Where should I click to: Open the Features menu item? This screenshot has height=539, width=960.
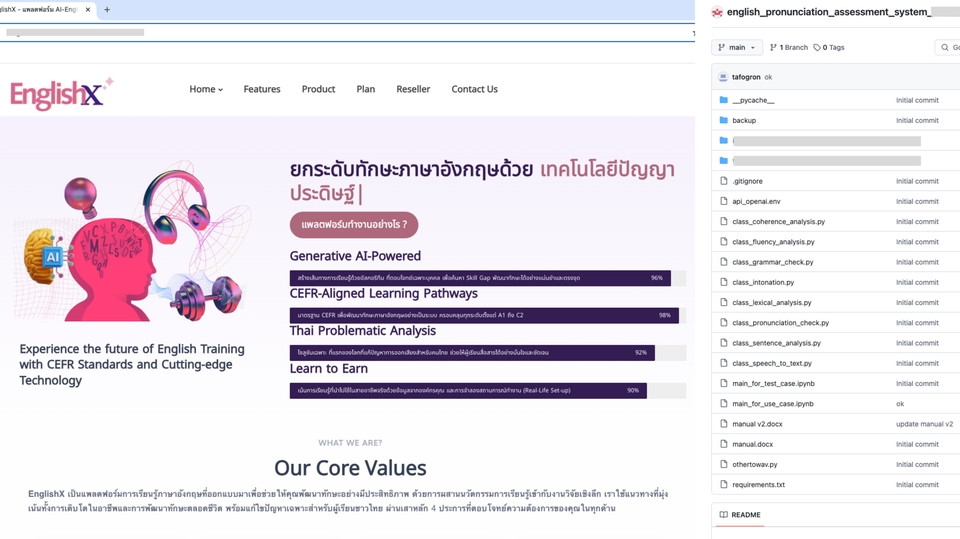262,89
